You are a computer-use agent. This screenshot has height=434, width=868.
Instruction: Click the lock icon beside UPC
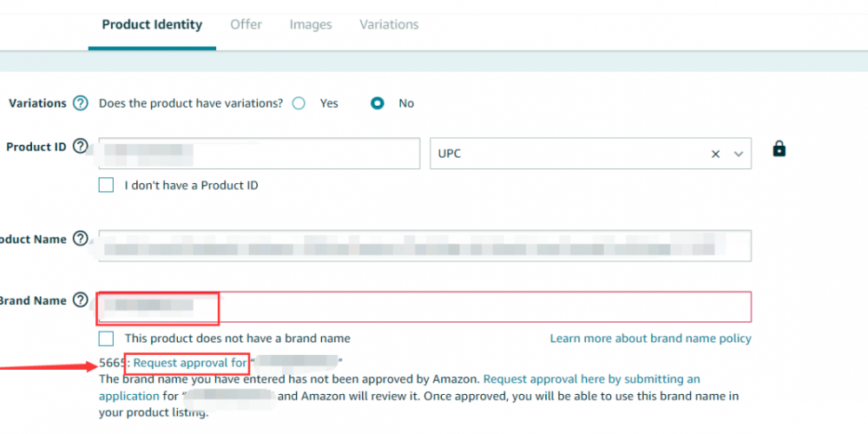click(779, 148)
